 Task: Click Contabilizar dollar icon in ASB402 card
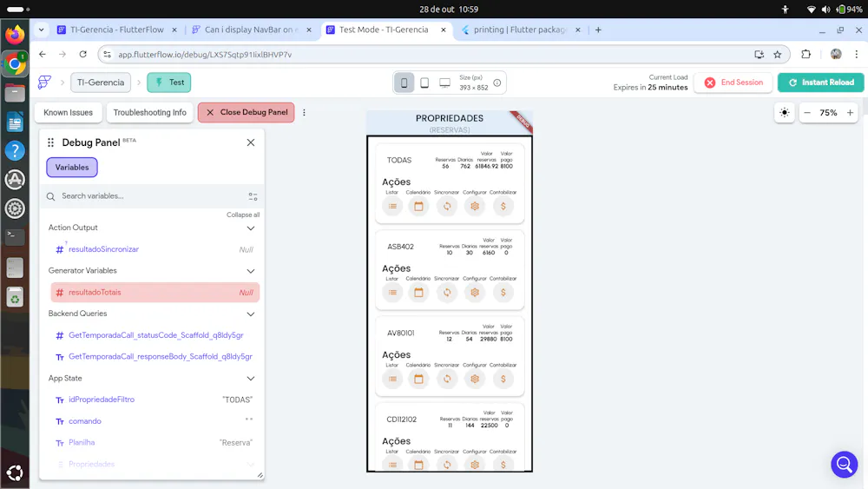(x=503, y=293)
